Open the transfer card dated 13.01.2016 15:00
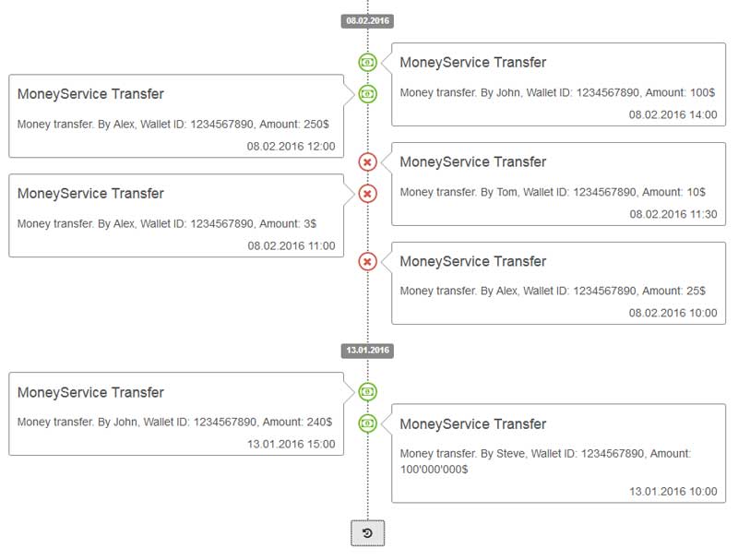The width and height of the screenshot is (738, 560). point(176,414)
